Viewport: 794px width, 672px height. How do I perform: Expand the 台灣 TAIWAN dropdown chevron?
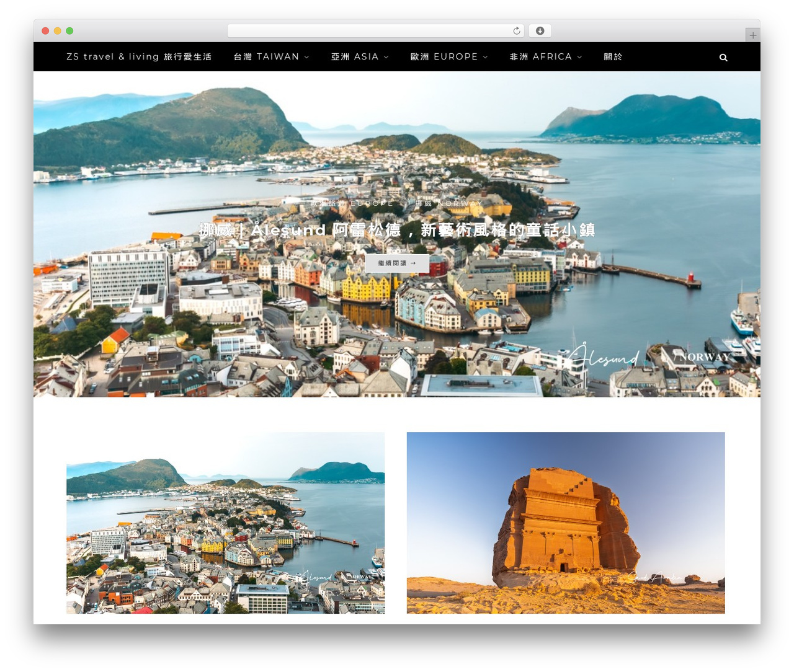[x=306, y=57]
